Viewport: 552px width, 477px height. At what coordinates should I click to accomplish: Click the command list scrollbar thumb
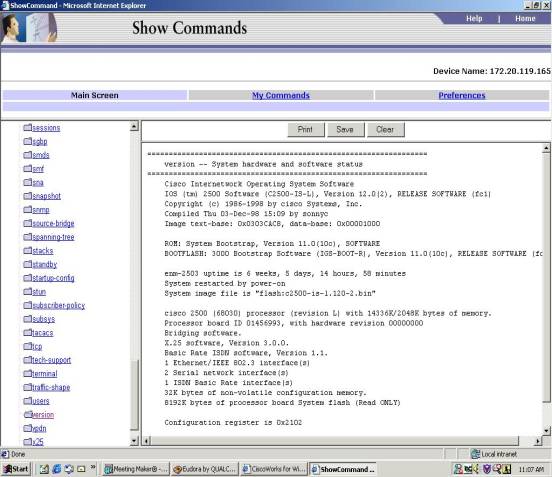(134, 395)
